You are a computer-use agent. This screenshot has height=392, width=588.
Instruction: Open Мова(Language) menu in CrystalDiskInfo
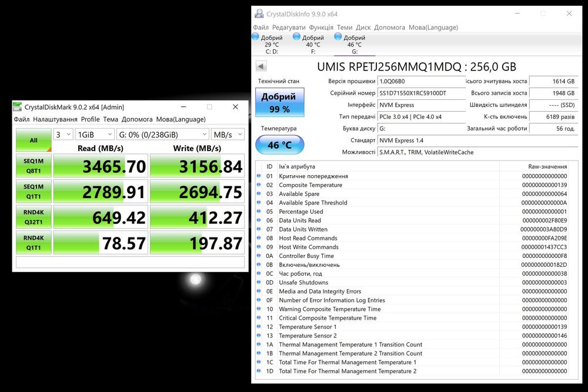pyautogui.click(x=433, y=28)
